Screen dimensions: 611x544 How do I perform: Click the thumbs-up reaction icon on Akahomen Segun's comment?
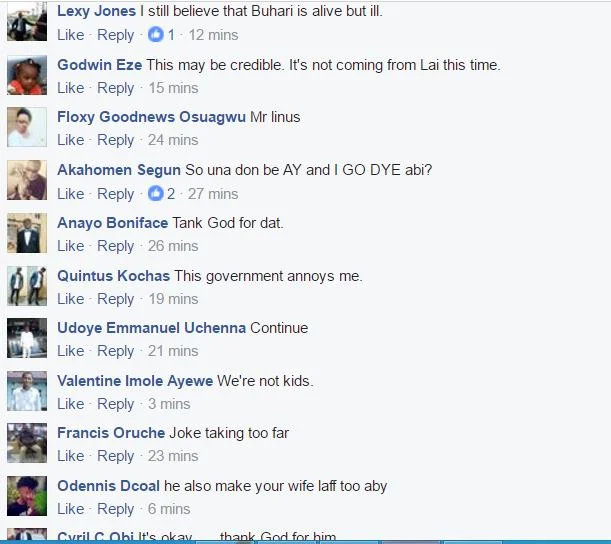click(x=155, y=194)
